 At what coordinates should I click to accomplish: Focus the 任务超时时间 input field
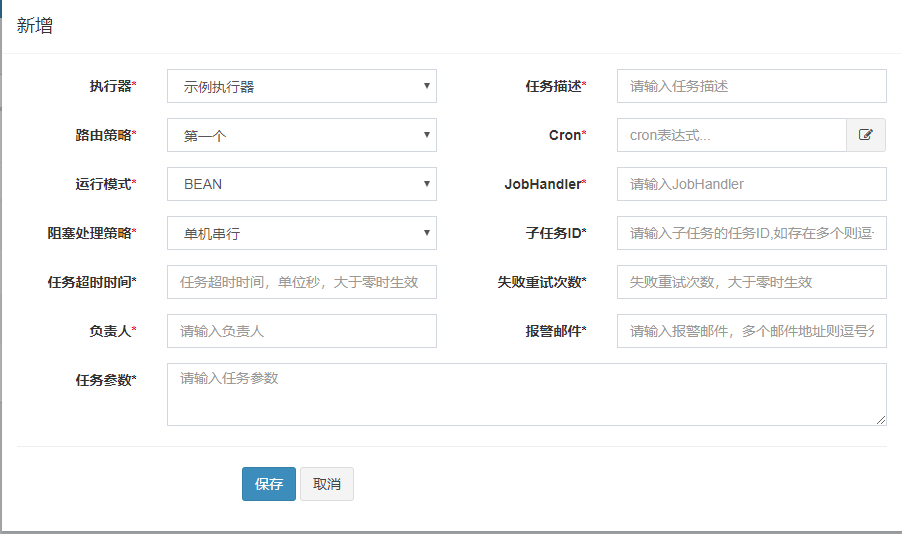click(x=302, y=282)
